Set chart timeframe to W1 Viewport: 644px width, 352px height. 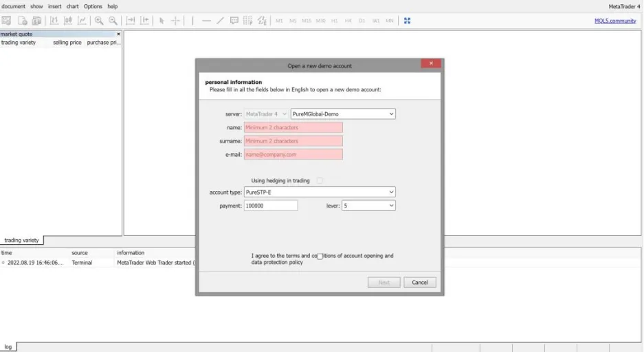[376, 21]
